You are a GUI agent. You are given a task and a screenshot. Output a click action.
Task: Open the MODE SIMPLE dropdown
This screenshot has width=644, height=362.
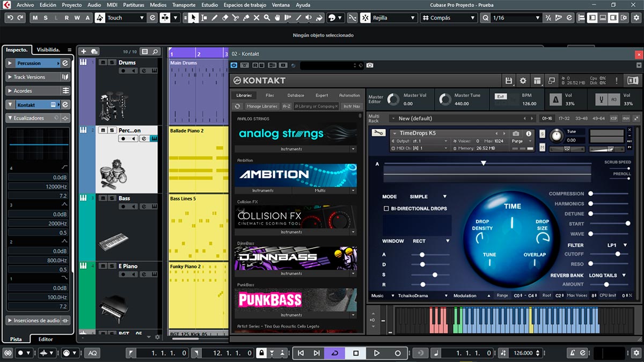(x=428, y=196)
